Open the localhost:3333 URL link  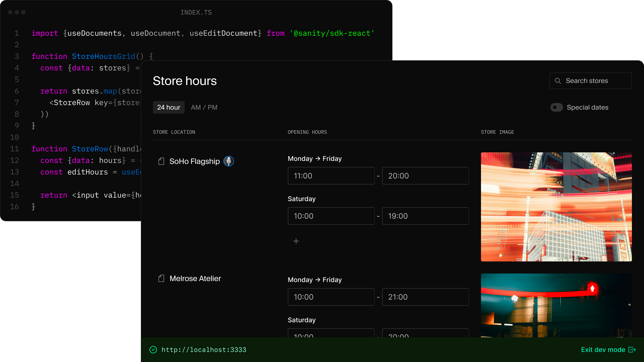[204, 350]
